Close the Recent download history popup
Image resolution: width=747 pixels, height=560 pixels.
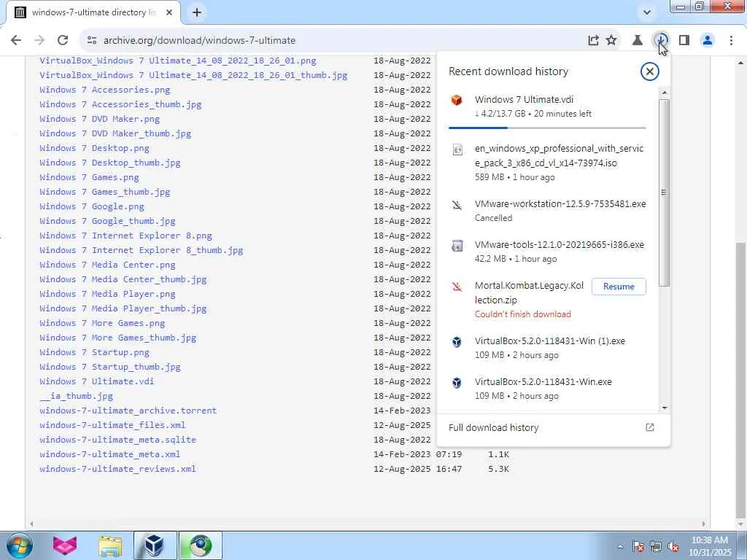[649, 71]
